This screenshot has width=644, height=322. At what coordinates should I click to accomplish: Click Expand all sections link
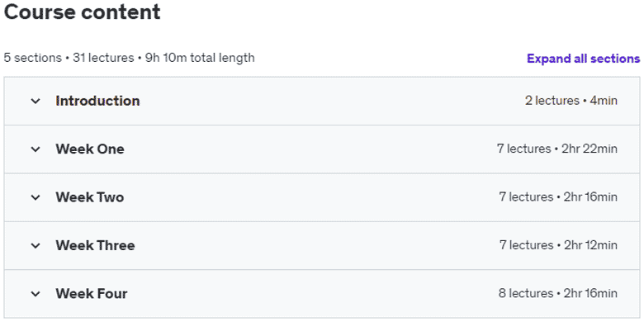pos(583,59)
